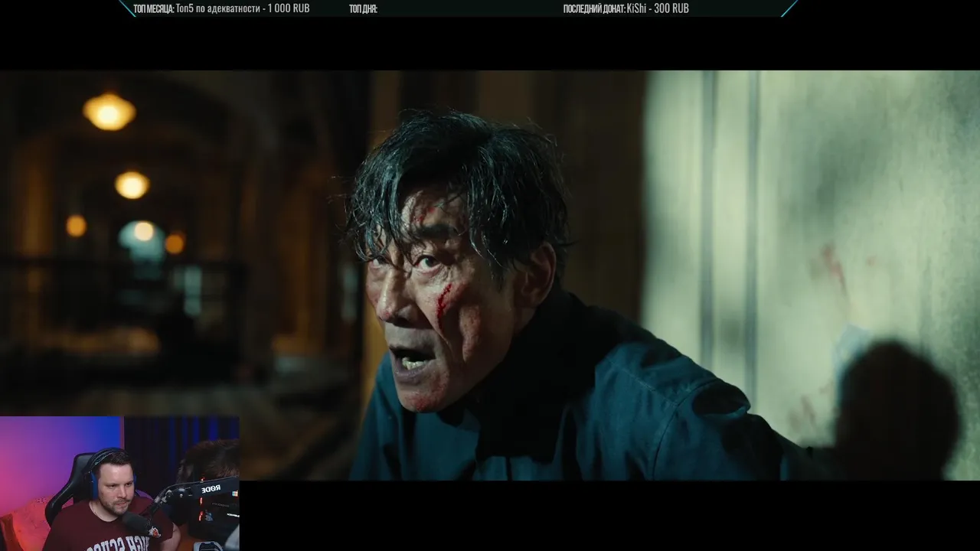This screenshot has width=980, height=551.
Task: Click the "ПОСЛЕДНИЙ ДОНАТ: KiShi - 300 RUB" text
Action: [626, 8]
